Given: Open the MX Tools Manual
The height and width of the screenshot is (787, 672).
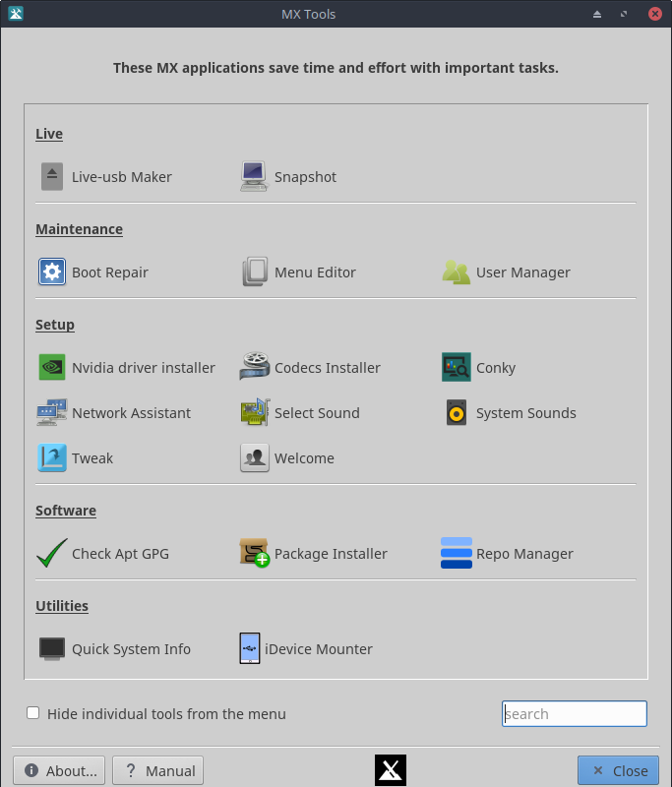Looking at the screenshot, I should (157, 770).
